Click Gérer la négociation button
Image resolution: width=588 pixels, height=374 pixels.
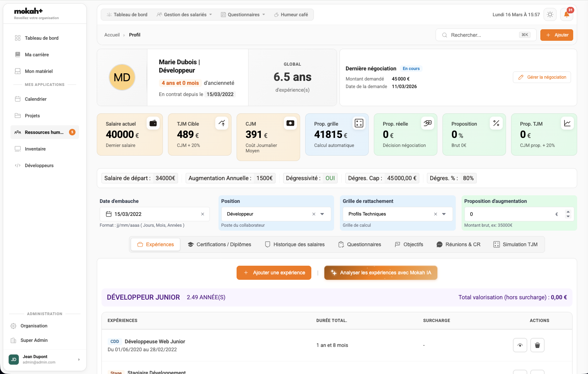(542, 77)
